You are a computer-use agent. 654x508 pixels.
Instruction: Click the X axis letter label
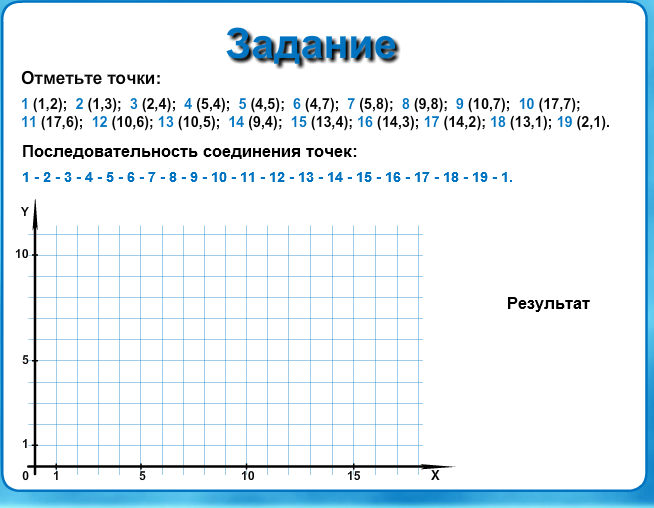coord(435,477)
